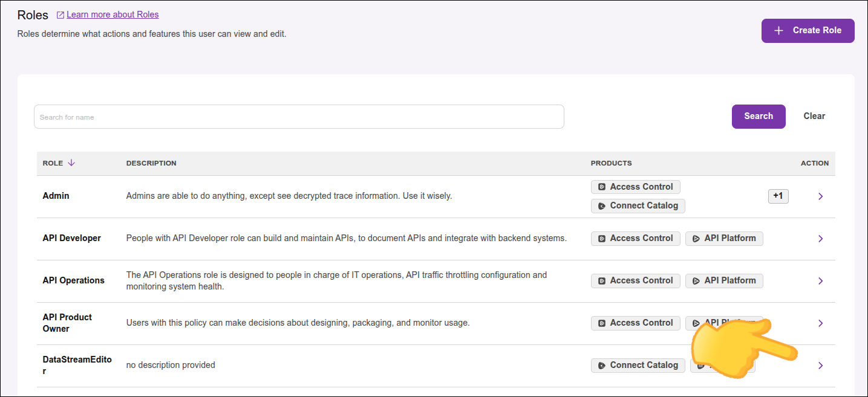Click the Connect Catalog icon in Admin row
The image size is (868, 397).
(601, 205)
